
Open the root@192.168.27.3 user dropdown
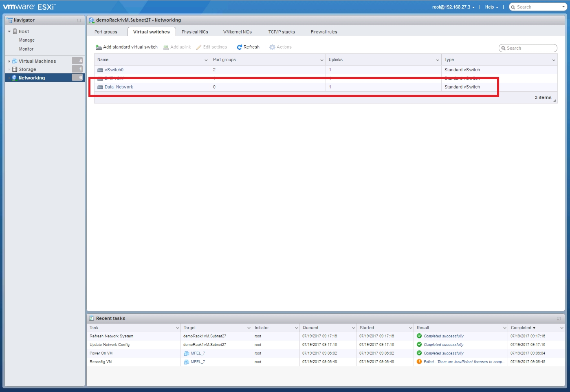point(453,7)
